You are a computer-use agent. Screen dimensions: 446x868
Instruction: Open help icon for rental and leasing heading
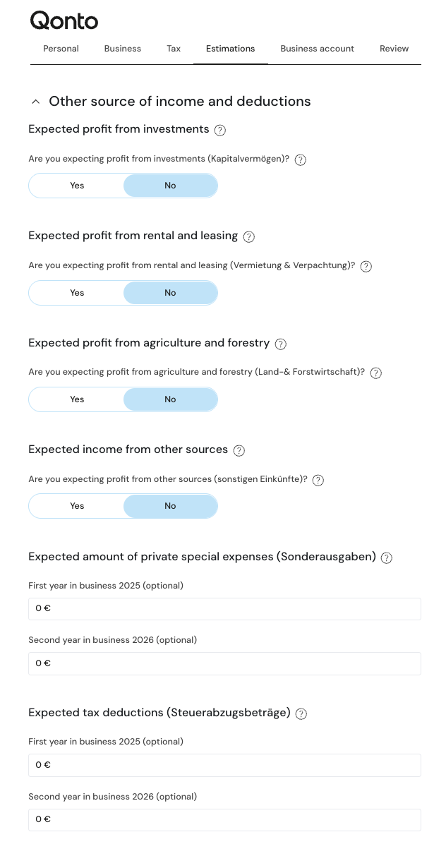click(248, 237)
